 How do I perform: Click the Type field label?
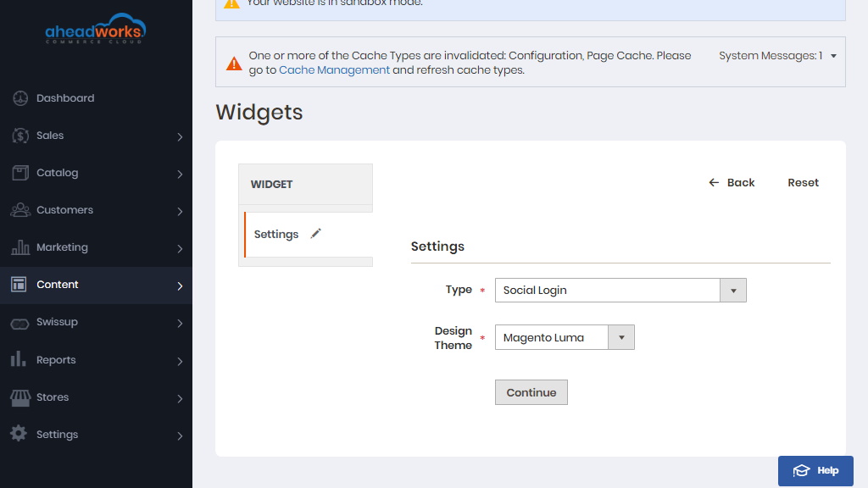tap(459, 290)
